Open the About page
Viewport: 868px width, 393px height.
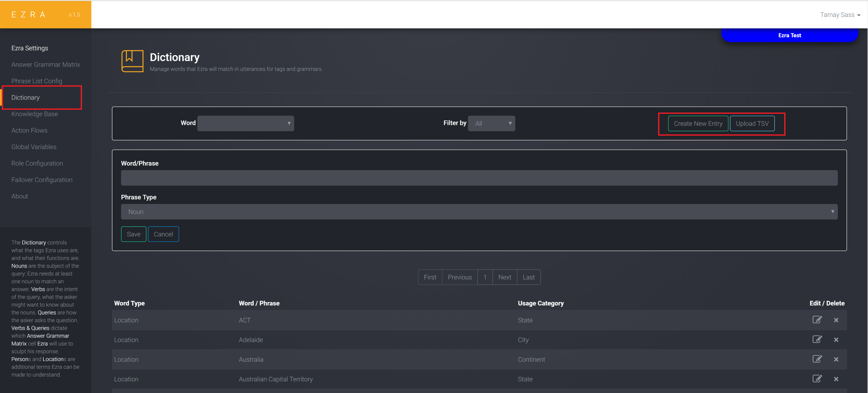click(20, 196)
